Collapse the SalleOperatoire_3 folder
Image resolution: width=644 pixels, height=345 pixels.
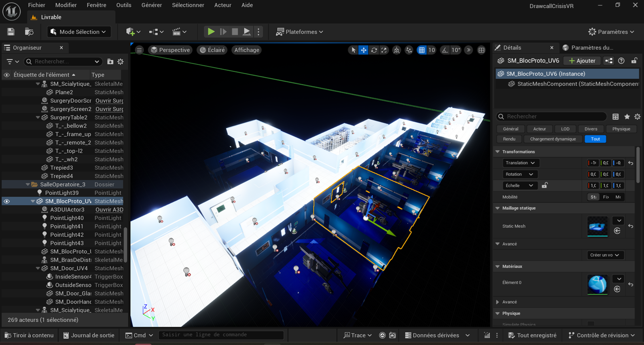[x=28, y=184]
